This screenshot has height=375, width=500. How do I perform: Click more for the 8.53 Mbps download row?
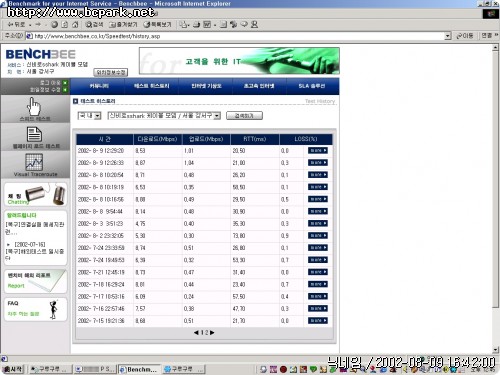coord(318,151)
